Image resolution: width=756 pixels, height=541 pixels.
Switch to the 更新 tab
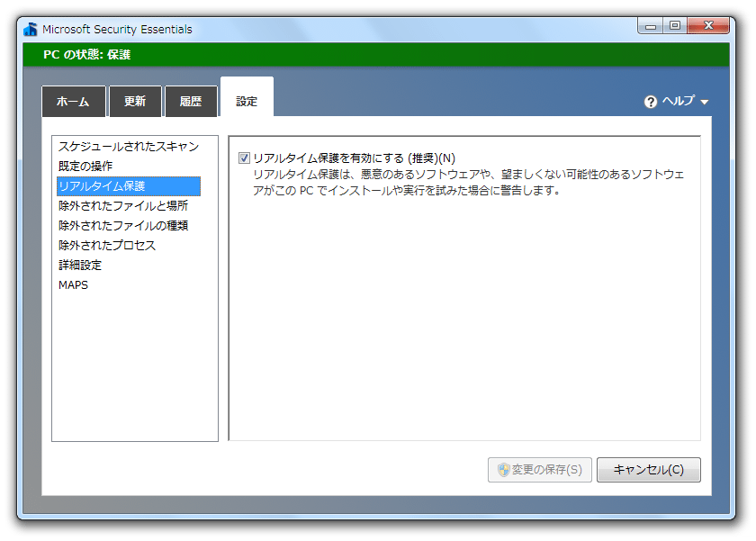coord(135,101)
